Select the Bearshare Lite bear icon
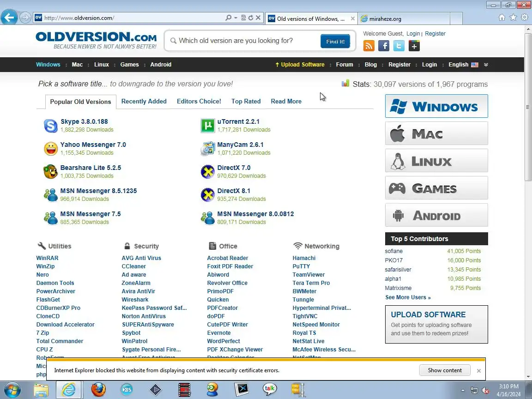Image resolution: width=532 pixels, height=399 pixels. coord(50,172)
